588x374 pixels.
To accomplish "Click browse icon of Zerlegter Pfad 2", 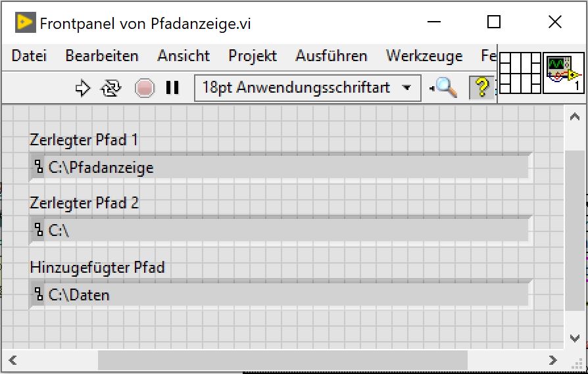I will [x=38, y=230].
